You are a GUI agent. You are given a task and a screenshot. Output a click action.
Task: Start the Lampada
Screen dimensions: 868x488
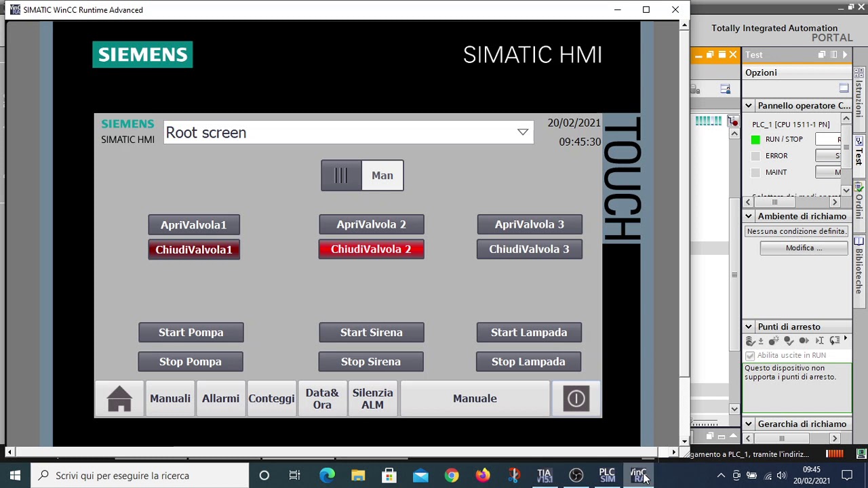529,332
